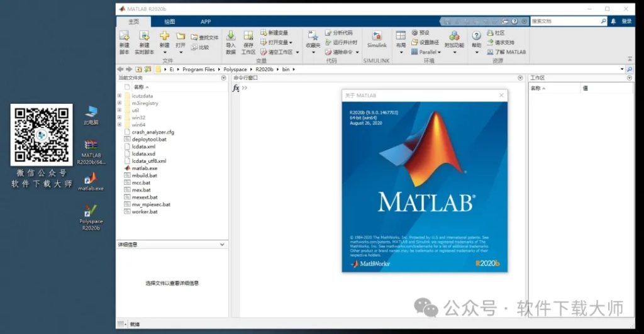Switch to the APP tab
Viewport: 644px width, 334px height.
206,21
